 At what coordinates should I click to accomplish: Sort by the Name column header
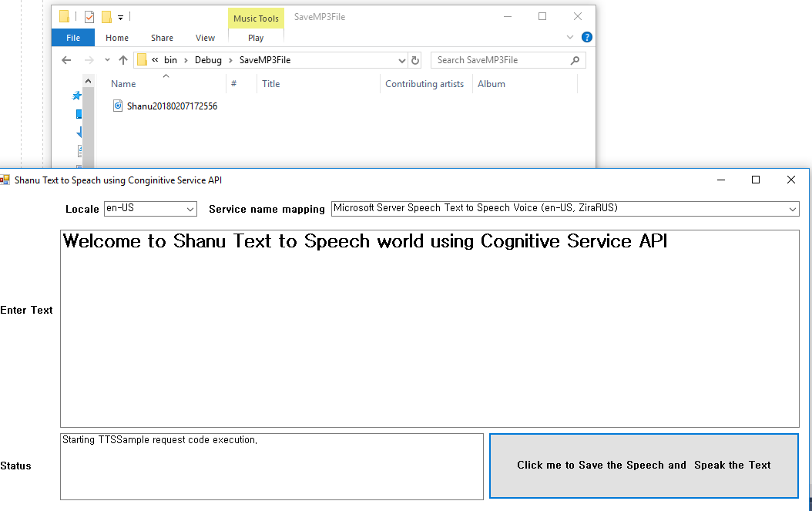(123, 84)
